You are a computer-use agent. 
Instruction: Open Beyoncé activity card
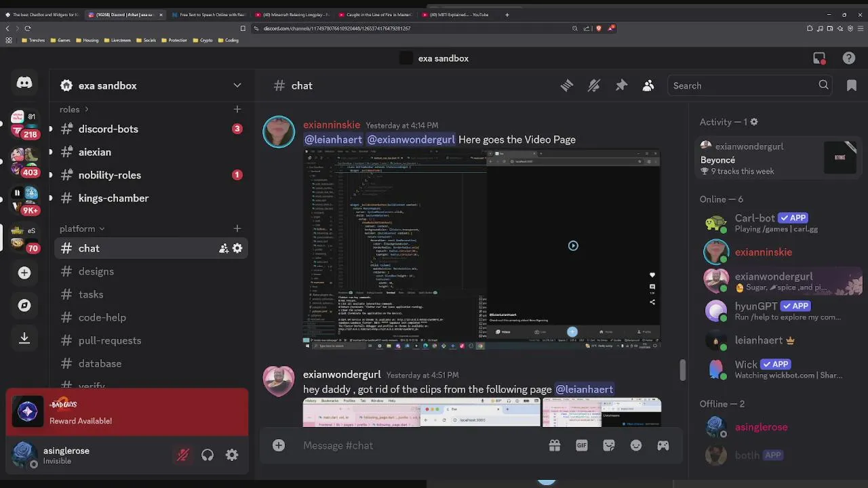[x=779, y=159]
